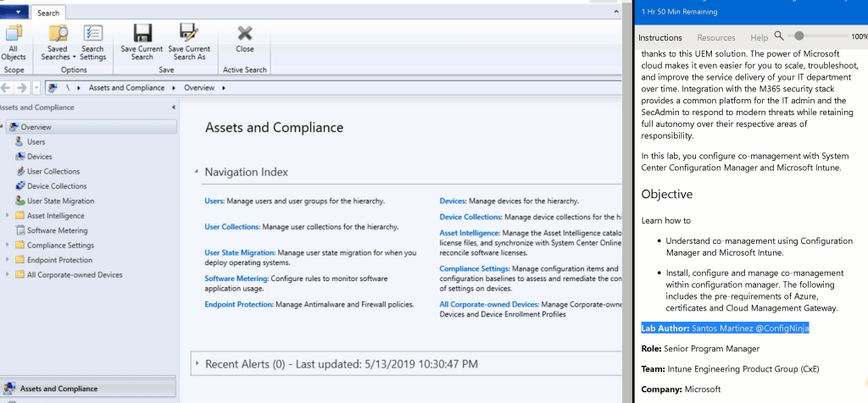Open the Device Collections link
This screenshot has width=868, height=403.
(470, 217)
